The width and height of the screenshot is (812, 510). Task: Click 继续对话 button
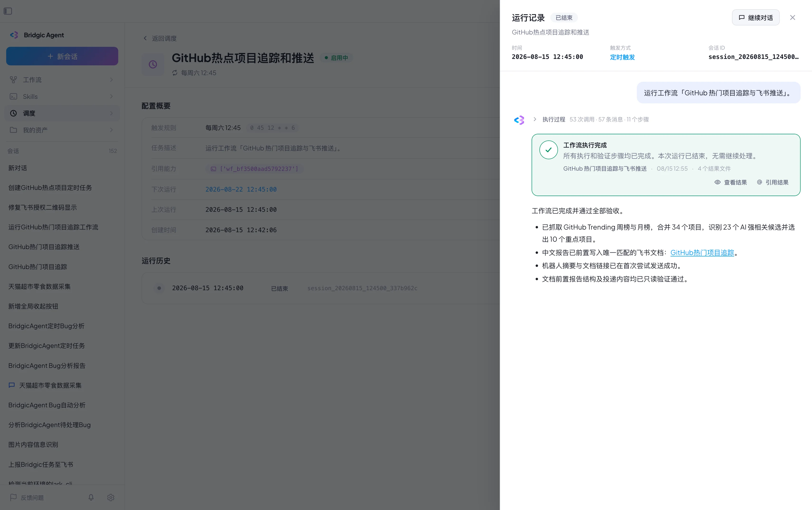click(x=755, y=18)
